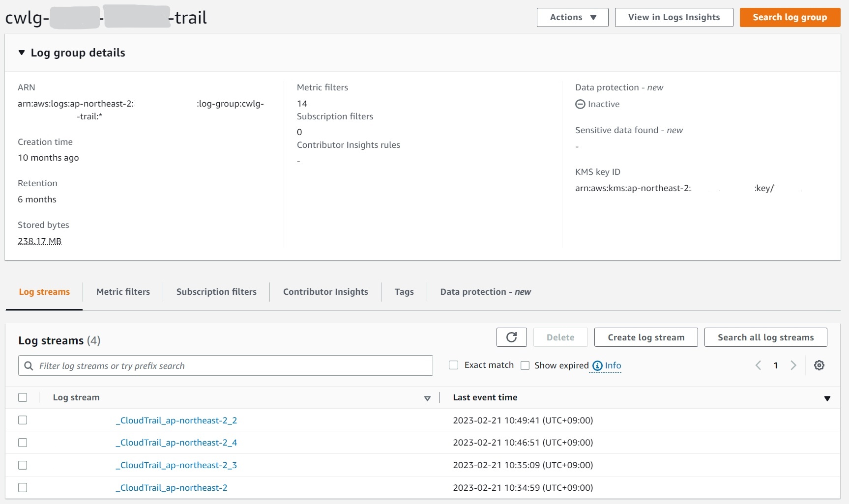Open the _CloudTrail_ap-northeast-2_2 log stream link
This screenshot has width=849, height=504.
(176, 420)
